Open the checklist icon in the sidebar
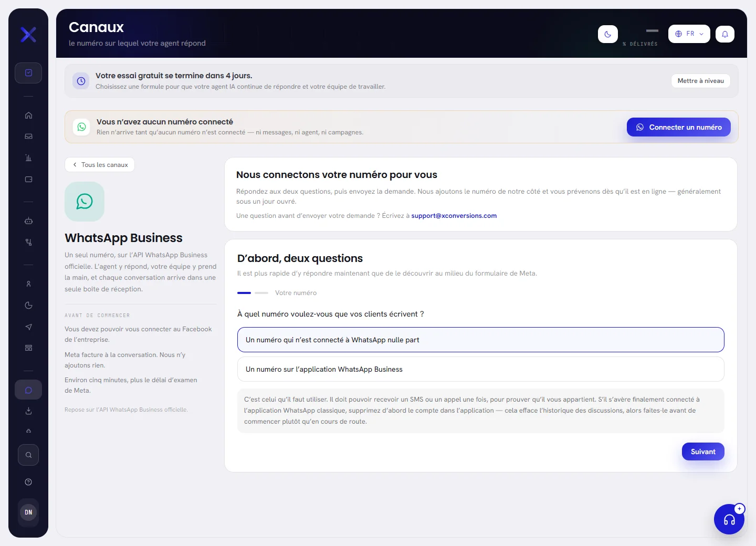Viewport: 756px width, 546px height. coord(28,73)
